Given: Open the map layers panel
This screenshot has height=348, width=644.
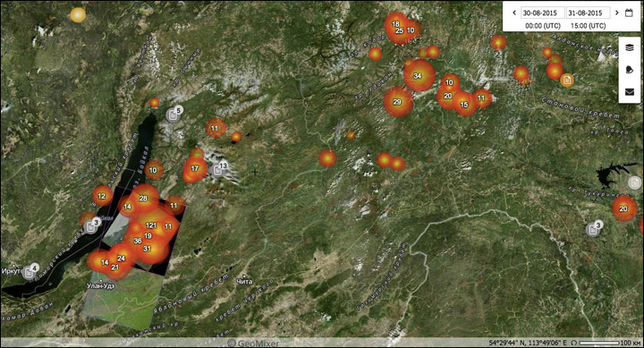Looking at the screenshot, I should [630, 47].
